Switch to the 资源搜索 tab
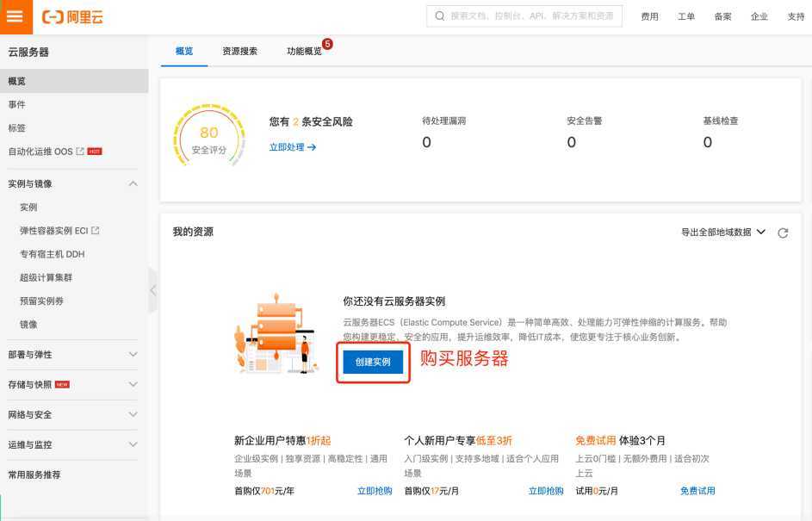The width and height of the screenshot is (812, 521). click(239, 51)
